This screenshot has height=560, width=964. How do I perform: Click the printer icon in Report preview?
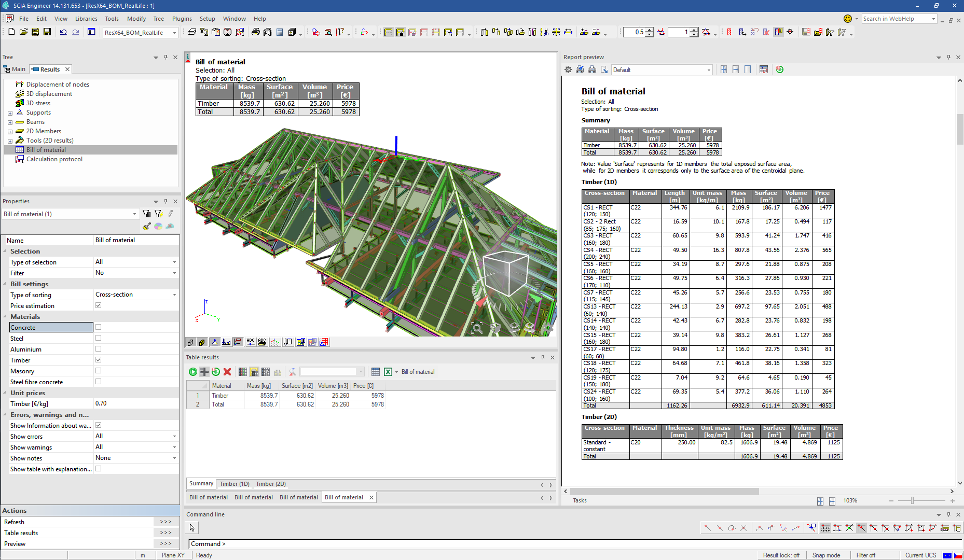tap(592, 69)
